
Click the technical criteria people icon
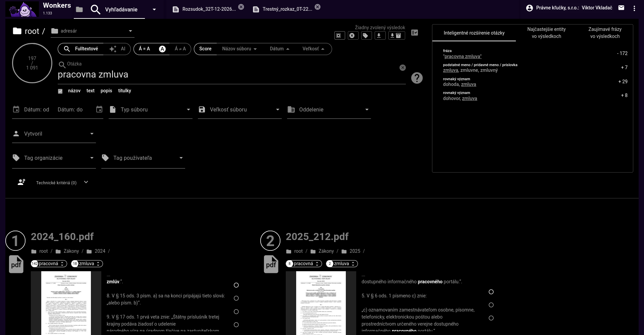point(21,182)
